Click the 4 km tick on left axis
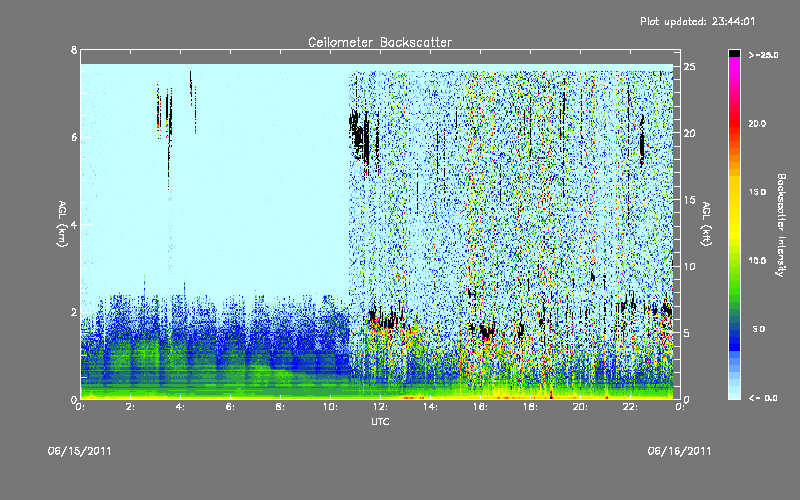Viewport: 800px width, 500px height. [x=74, y=224]
